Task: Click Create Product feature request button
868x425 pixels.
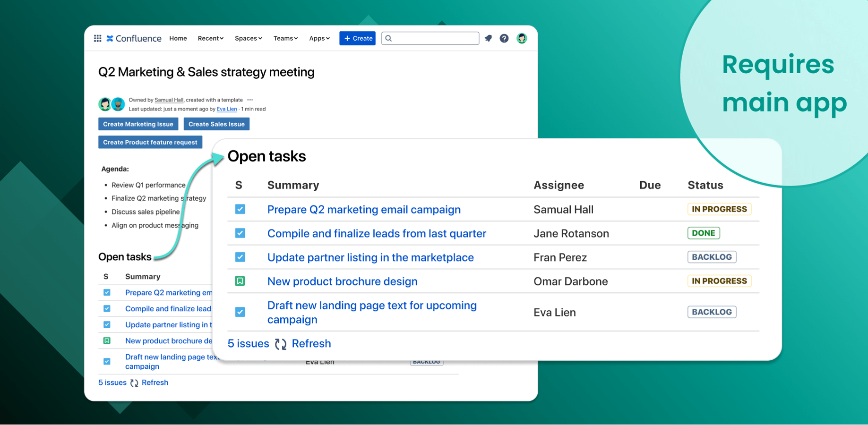Action: [x=150, y=142]
